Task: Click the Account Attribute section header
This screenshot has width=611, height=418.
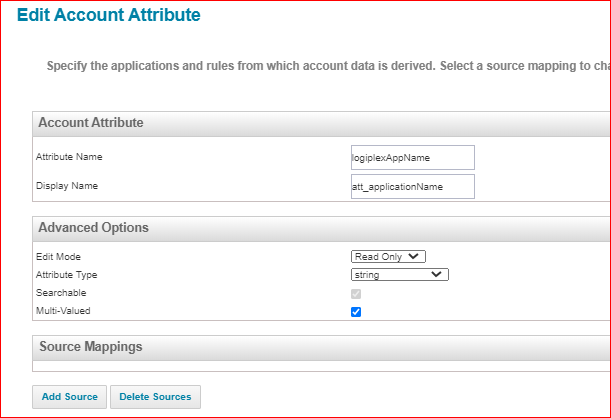Action: (91, 123)
